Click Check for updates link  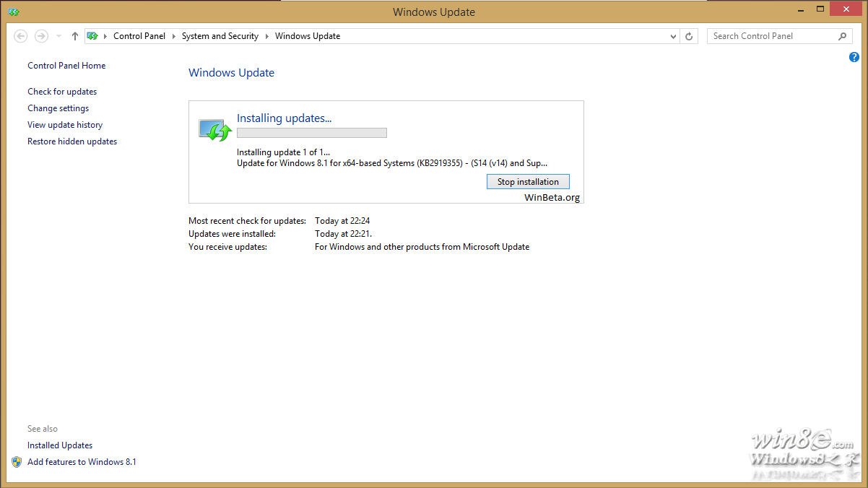[x=62, y=92]
